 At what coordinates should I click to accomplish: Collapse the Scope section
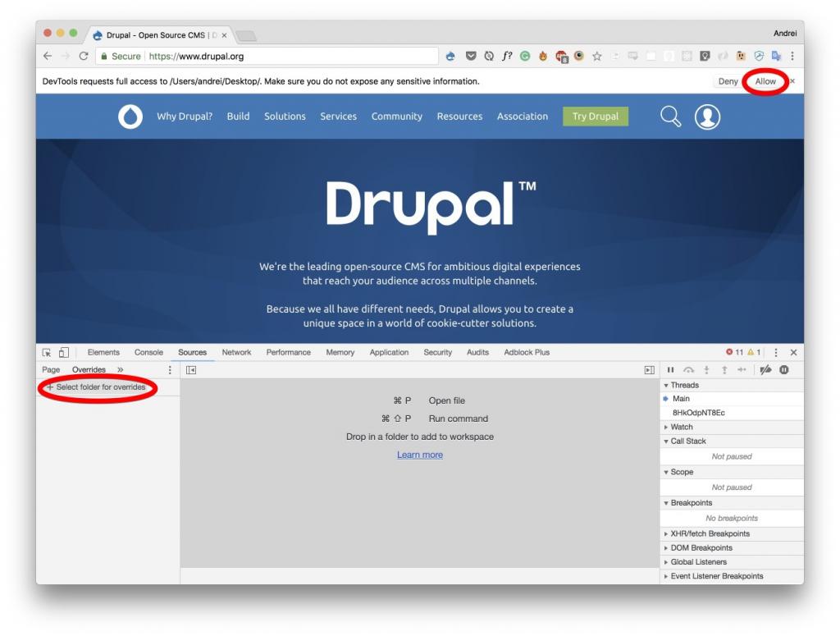(x=666, y=472)
